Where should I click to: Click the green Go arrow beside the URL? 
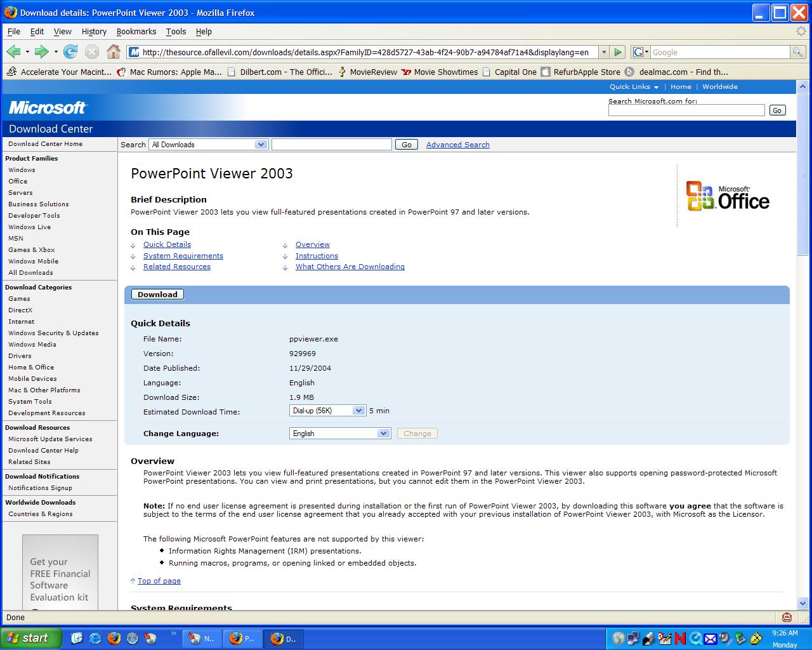pyautogui.click(x=619, y=52)
